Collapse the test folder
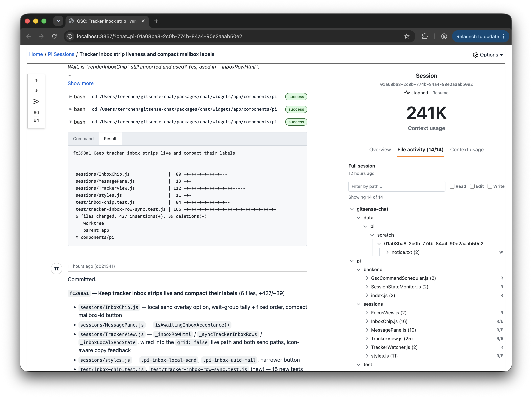532x398 pixels. tap(358, 364)
